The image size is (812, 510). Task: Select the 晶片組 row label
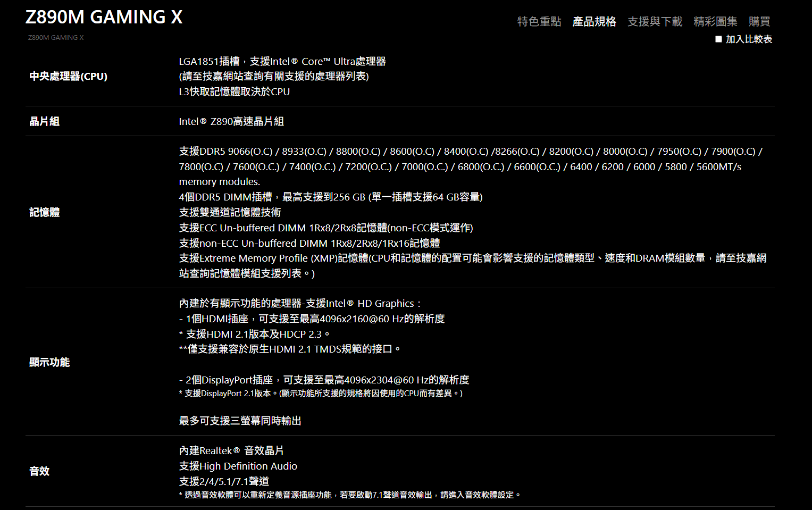[x=44, y=121]
